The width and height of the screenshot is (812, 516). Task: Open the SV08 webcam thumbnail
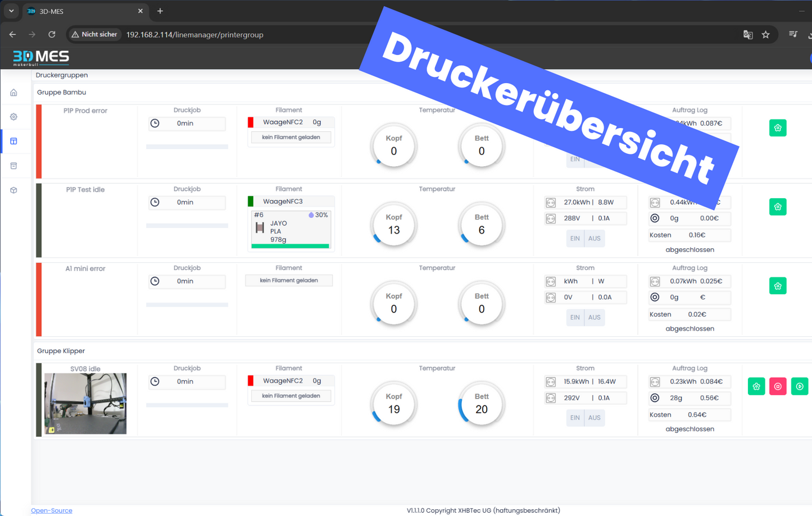(85, 403)
